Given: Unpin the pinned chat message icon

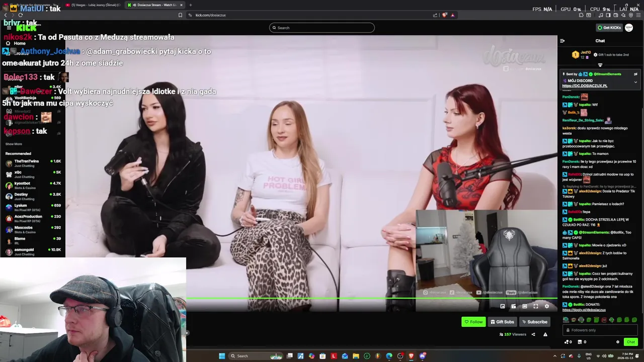Looking at the screenshot, I should click(635, 74).
